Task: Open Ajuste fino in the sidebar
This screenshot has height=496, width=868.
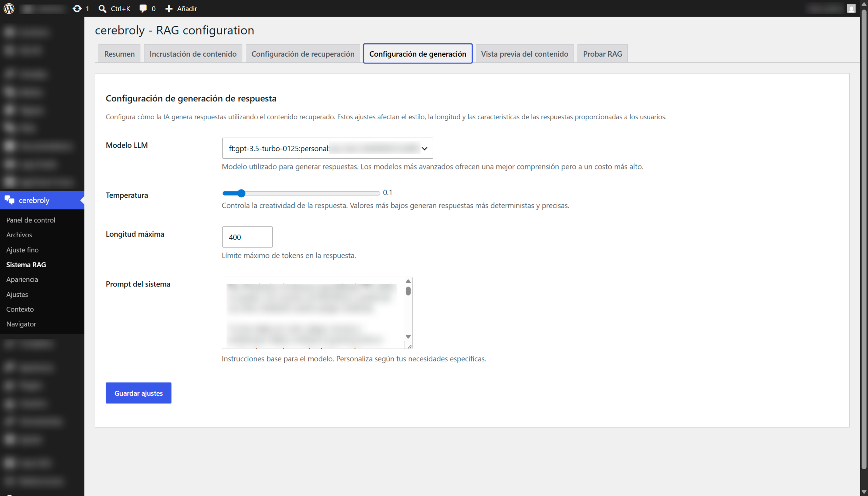Action: click(22, 250)
